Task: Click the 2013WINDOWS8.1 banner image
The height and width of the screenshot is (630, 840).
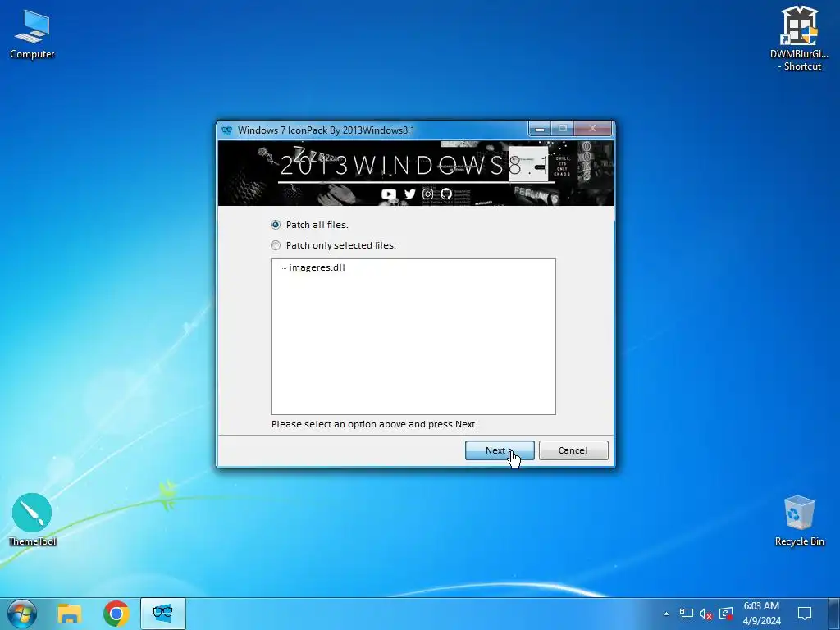Action: tap(416, 173)
